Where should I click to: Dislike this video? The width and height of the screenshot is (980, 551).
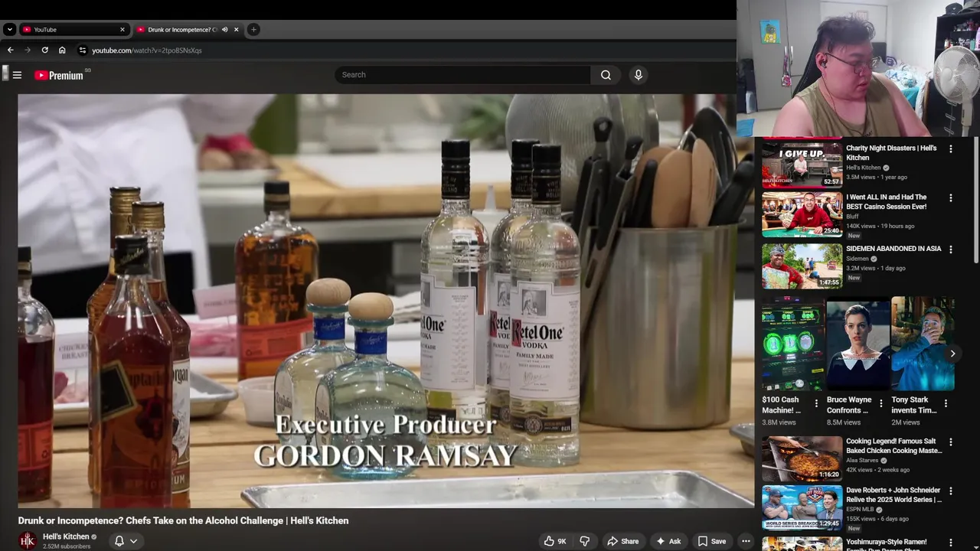tap(584, 541)
